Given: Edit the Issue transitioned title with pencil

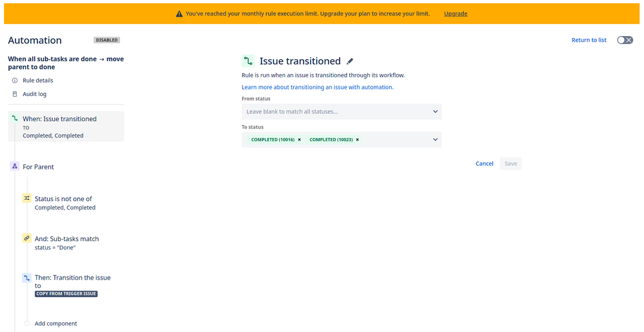Looking at the screenshot, I should pos(350,61).
